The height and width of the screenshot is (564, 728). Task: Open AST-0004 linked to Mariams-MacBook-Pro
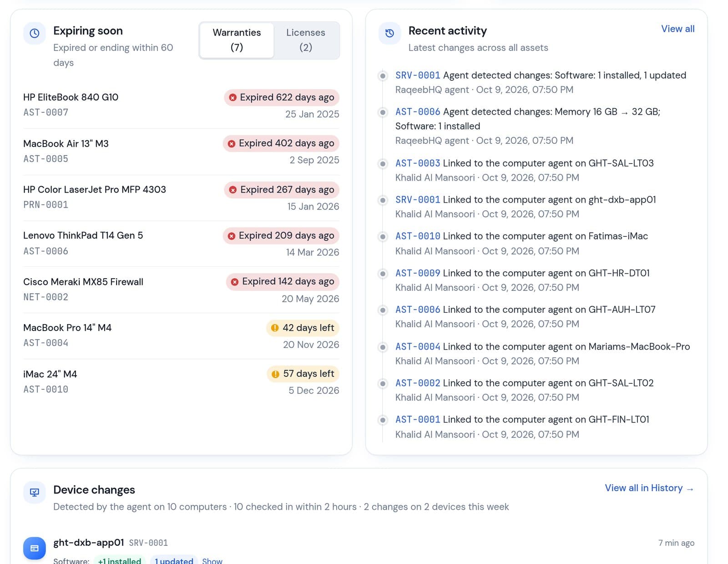418,346
